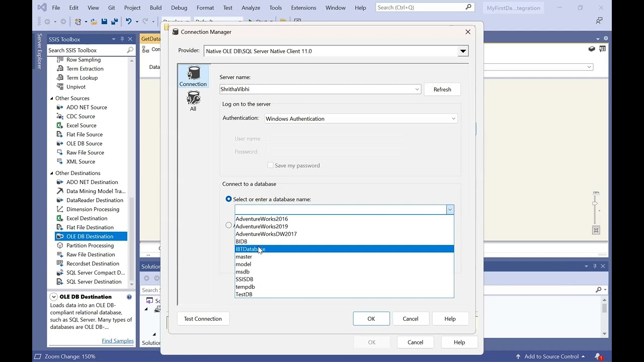Click the Save toolbar icon

104,22
